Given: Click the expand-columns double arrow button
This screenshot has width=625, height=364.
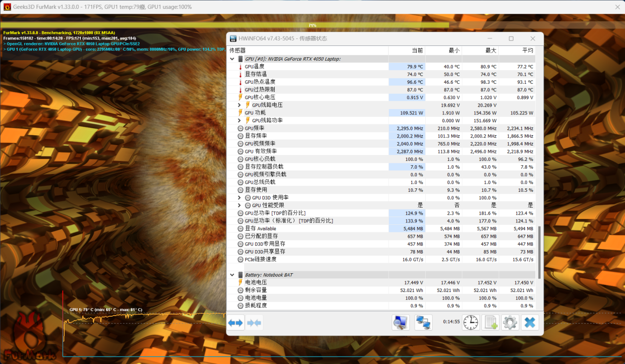Looking at the screenshot, I should 235,323.
